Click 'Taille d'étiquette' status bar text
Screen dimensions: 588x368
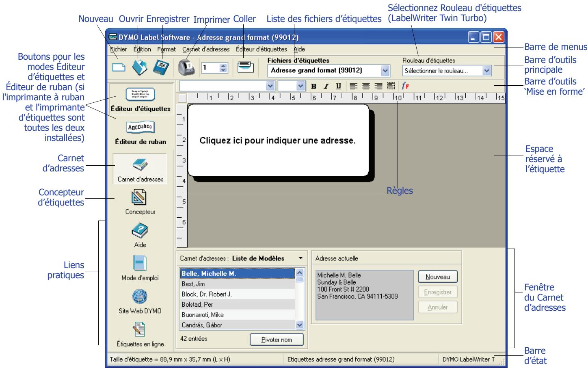(170, 359)
